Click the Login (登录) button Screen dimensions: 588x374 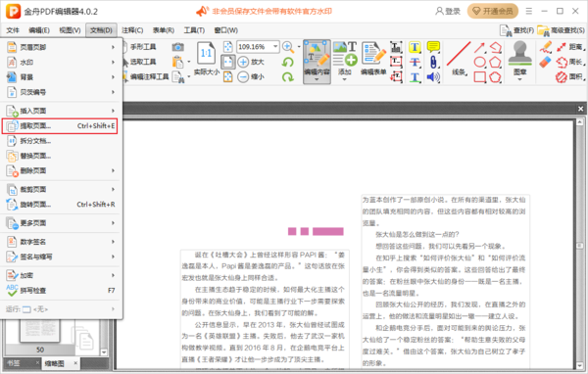pyautogui.click(x=448, y=11)
